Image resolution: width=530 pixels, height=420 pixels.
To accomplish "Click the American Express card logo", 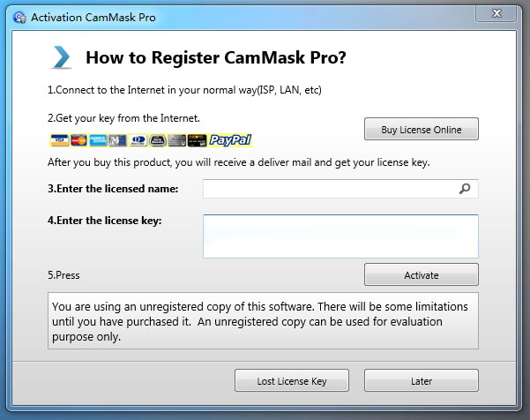I will pos(98,140).
